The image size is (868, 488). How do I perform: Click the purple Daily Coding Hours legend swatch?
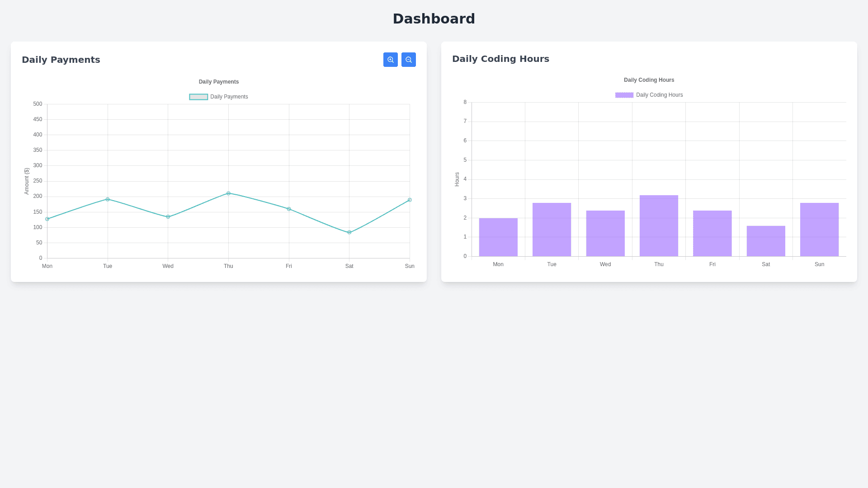(624, 95)
